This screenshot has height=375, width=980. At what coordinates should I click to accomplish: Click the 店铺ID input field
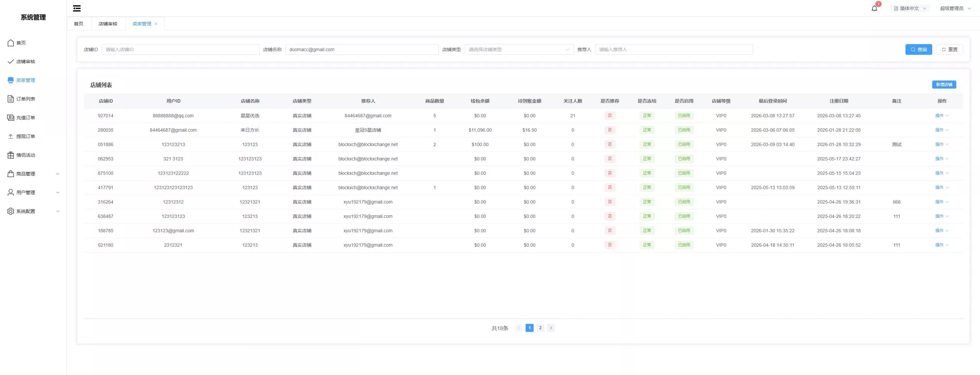click(x=180, y=49)
